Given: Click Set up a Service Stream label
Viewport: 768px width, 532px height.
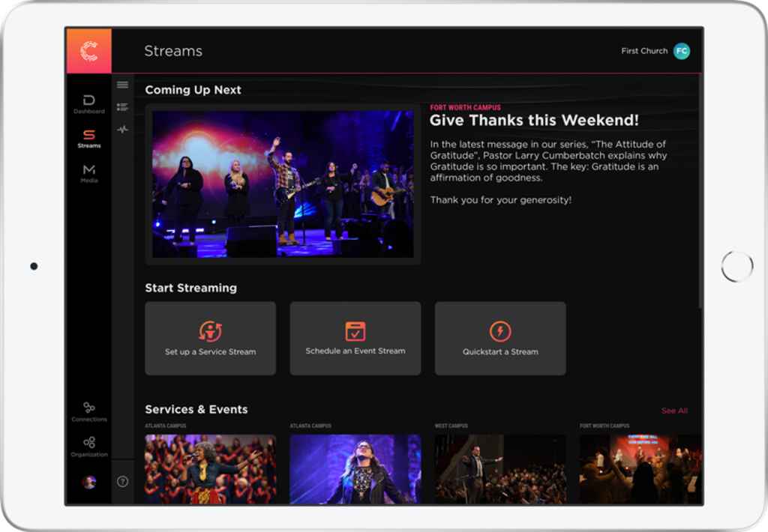Looking at the screenshot, I should [210, 351].
